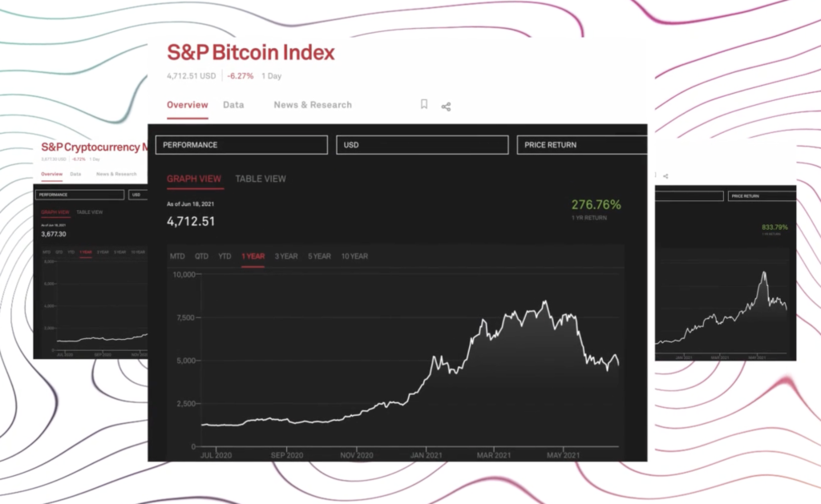Select the 5 YEAR time range
Image resolution: width=821 pixels, height=504 pixels.
point(319,256)
